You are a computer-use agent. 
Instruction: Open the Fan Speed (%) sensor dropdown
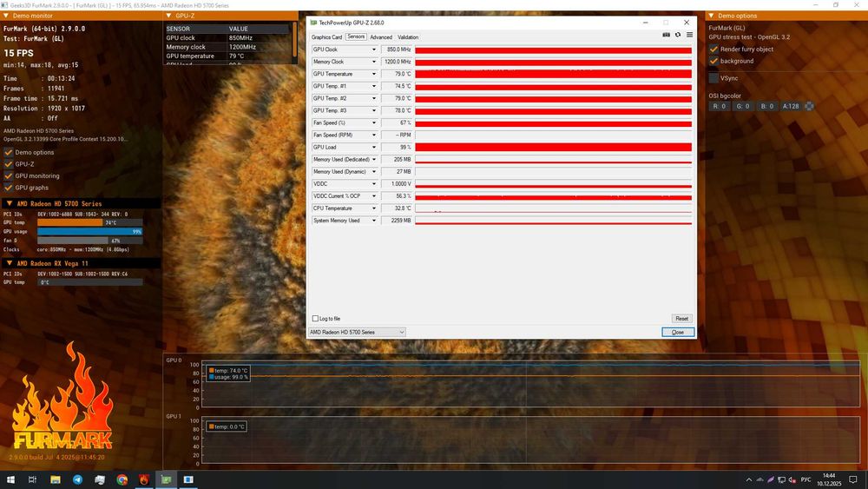[373, 123]
